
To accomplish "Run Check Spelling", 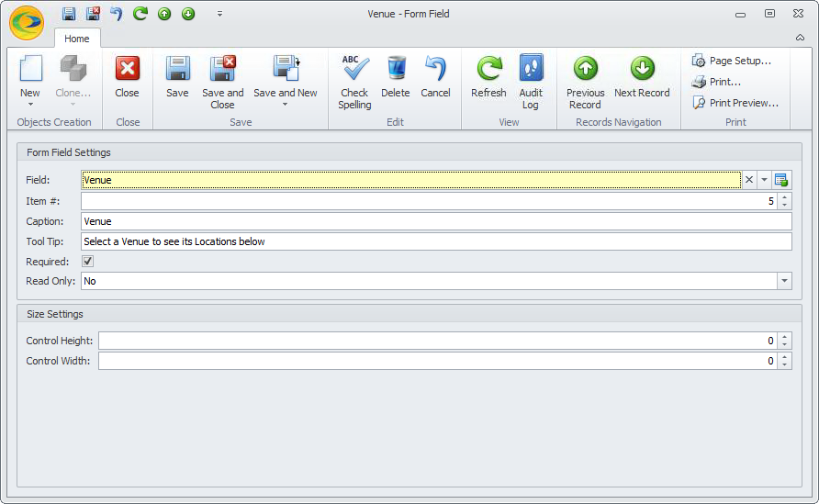I will click(354, 83).
